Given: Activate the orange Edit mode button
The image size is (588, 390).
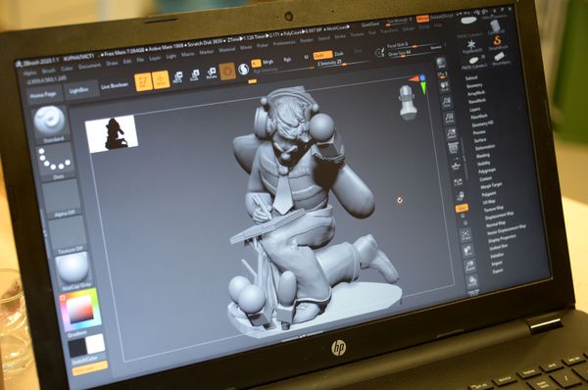Looking at the screenshot, I should (143, 81).
